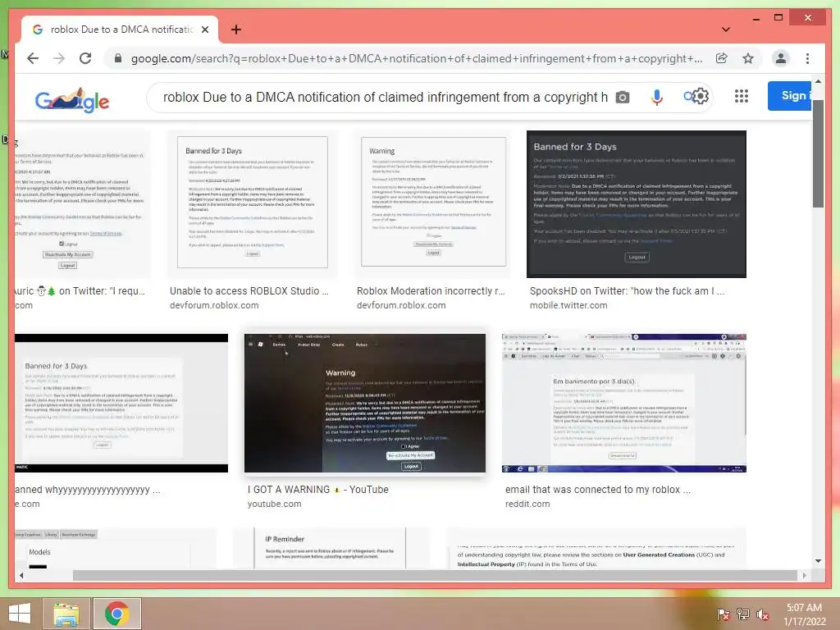Open File Explorer from the taskbar

point(66,614)
